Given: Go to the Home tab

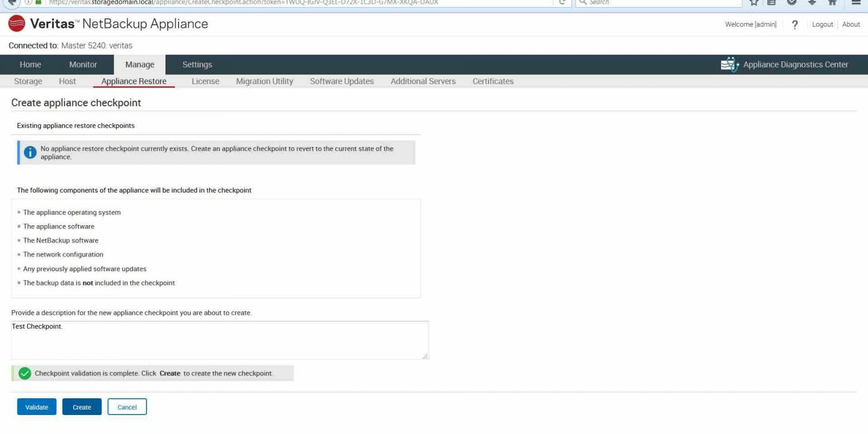Looking at the screenshot, I should click(30, 65).
